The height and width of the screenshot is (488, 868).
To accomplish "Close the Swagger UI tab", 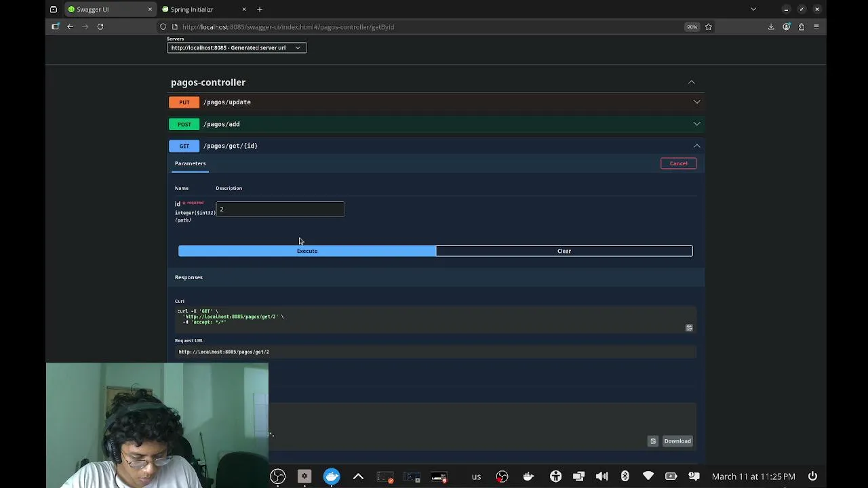I will click(150, 9).
